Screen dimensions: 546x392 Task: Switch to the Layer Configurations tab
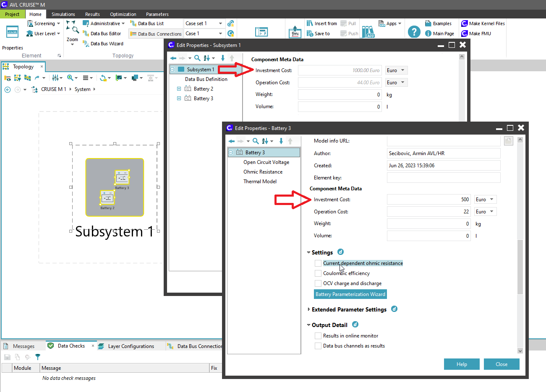tap(131, 346)
